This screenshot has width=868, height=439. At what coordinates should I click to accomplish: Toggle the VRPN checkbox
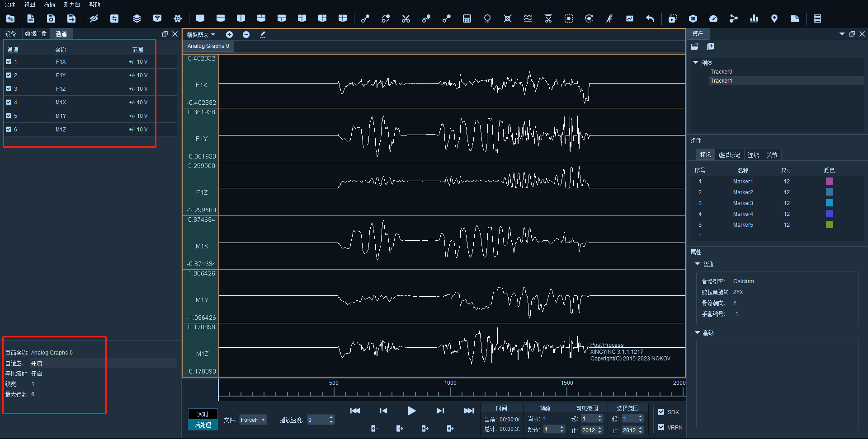tap(661, 427)
